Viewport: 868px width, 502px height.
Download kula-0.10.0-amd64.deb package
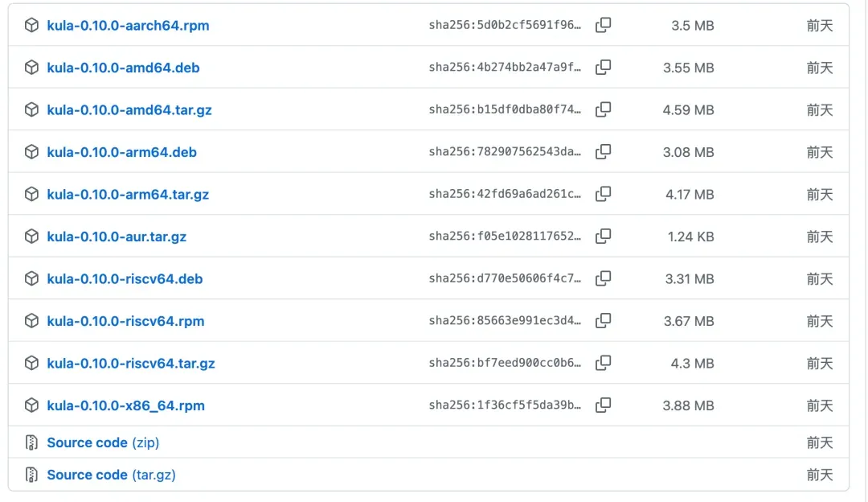(123, 68)
